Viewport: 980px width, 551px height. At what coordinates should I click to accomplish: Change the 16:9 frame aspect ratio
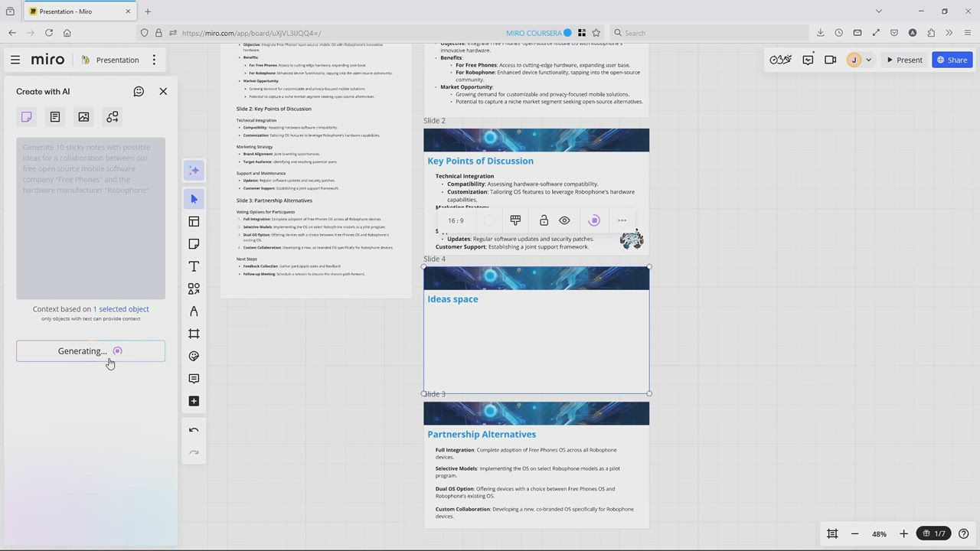pyautogui.click(x=456, y=220)
